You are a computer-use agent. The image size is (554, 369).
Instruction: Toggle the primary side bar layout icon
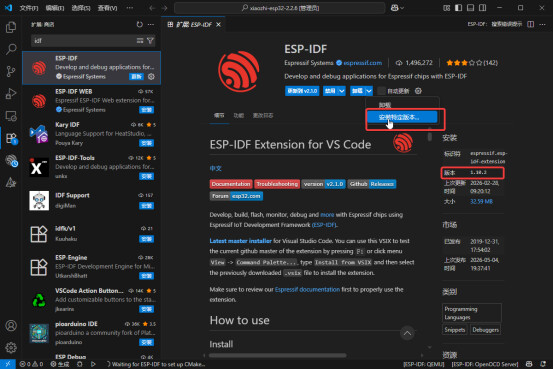pyautogui.click(x=458, y=8)
